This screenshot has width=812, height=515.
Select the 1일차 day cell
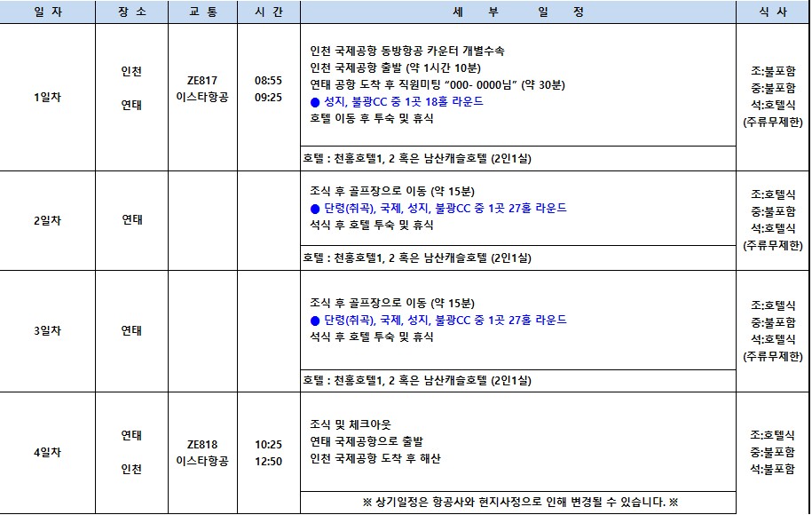point(48,97)
